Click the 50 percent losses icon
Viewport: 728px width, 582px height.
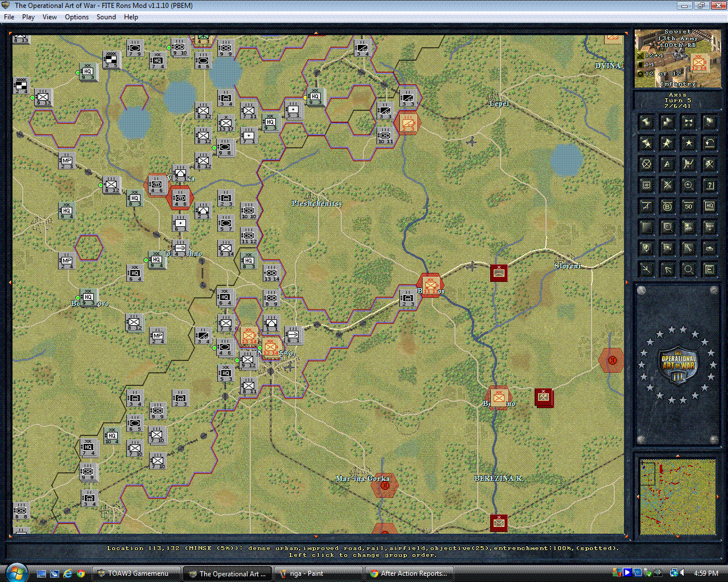point(688,206)
